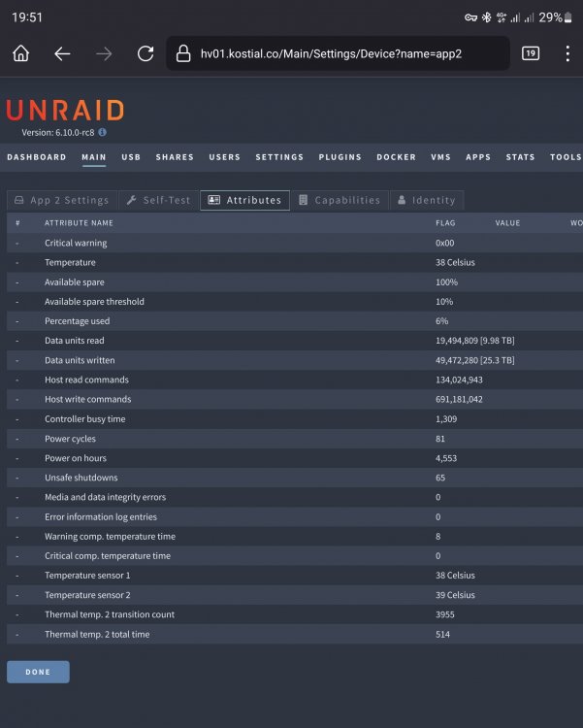Click the Done button
This screenshot has width=583, height=728.
click(x=38, y=672)
